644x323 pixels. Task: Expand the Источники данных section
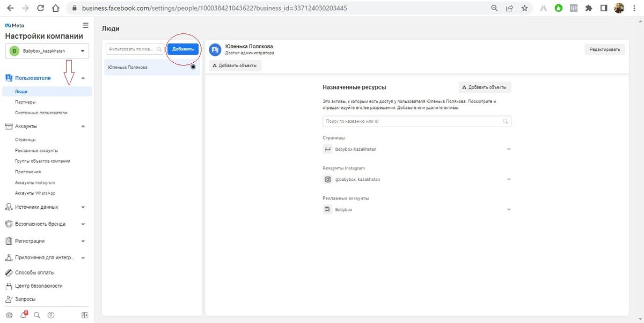83,207
